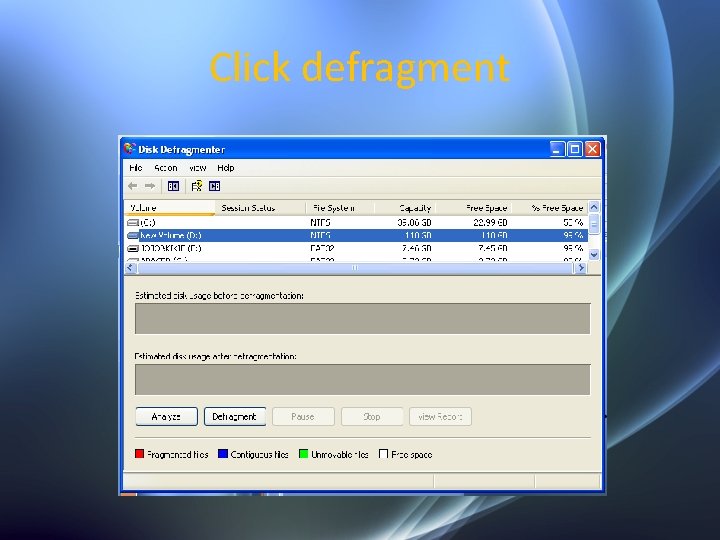Click the 'Unmovable files' legend label
The height and width of the screenshot is (540, 720).
click(x=340, y=455)
